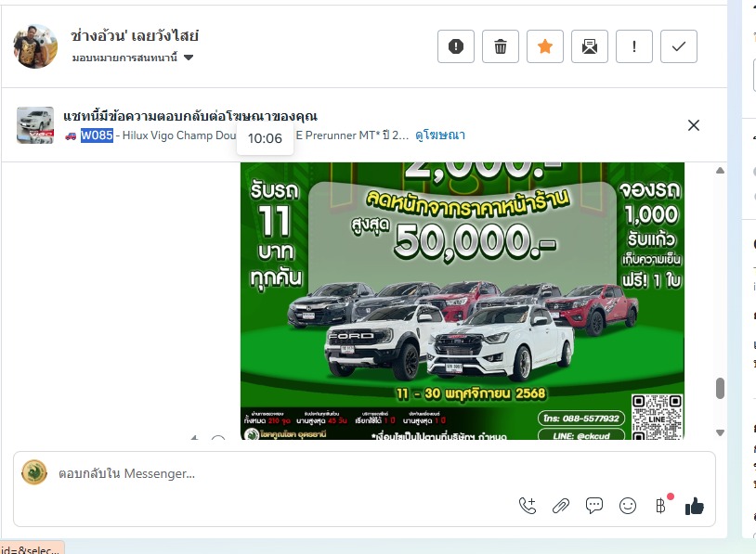The width and height of the screenshot is (756, 554).
Task: Delete conversation using trash icon
Action: (501, 46)
